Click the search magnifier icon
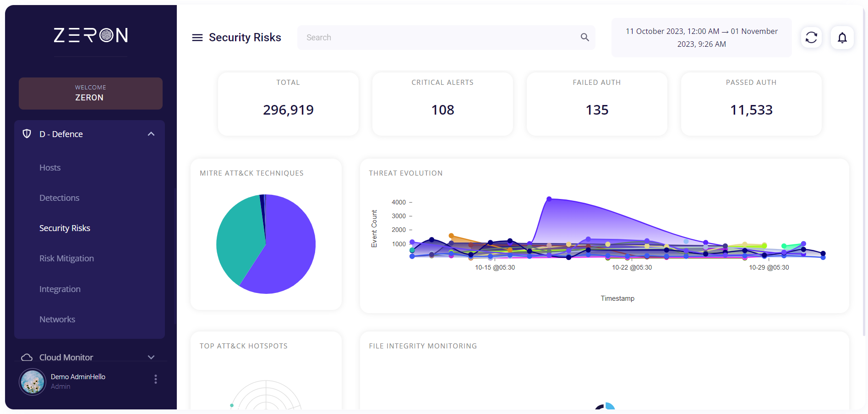 (x=584, y=37)
